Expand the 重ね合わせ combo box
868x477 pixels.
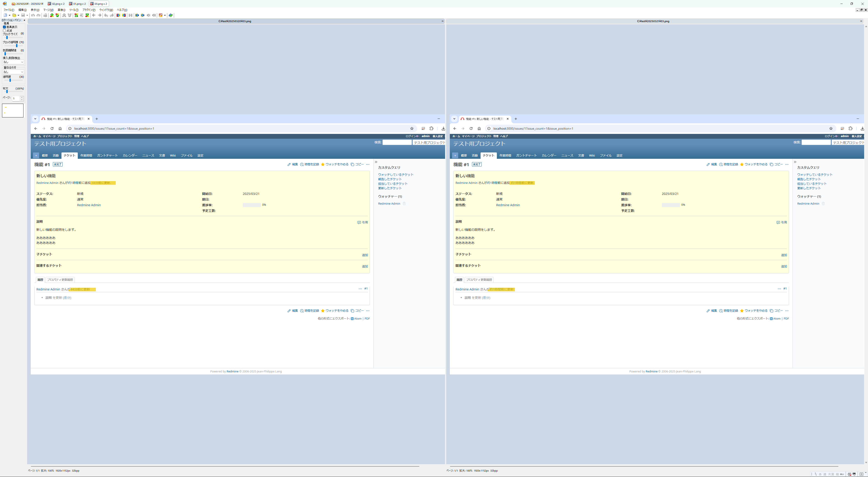point(13,72)
